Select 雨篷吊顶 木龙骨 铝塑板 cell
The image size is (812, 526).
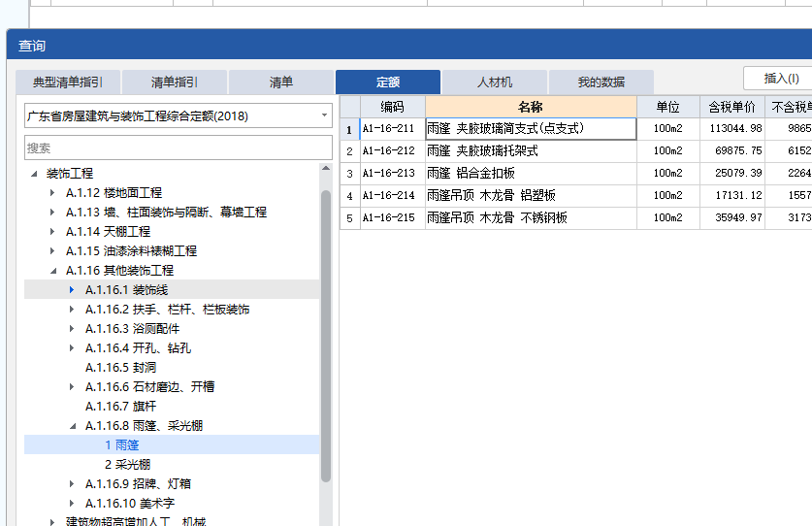click(x=531, y=196)
